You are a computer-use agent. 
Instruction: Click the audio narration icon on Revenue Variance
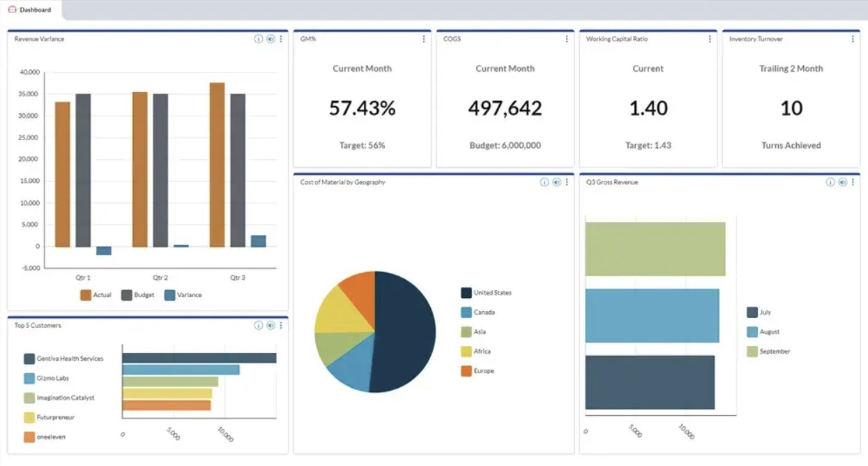270,39
